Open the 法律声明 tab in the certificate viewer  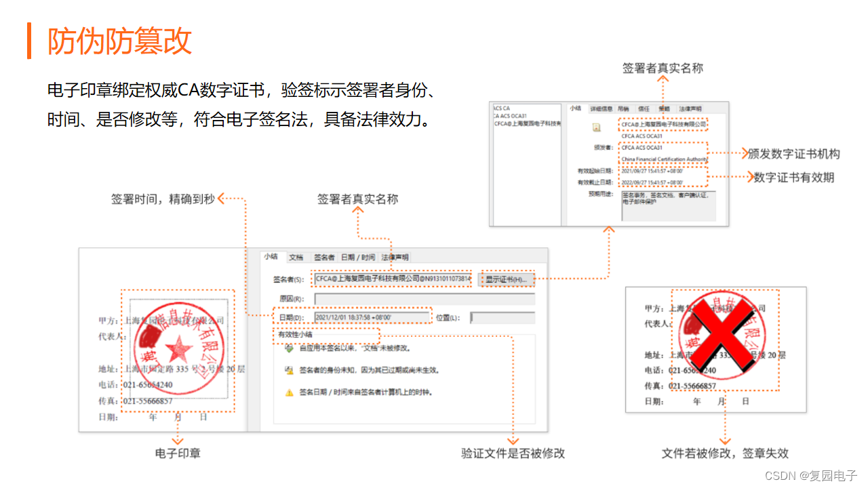tap(690, 108)
